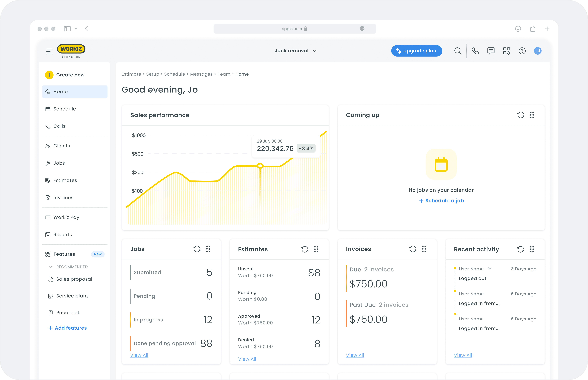Click the Jobs widget drag handle
The width and height of the screenshot is (588, 380).
208,249
